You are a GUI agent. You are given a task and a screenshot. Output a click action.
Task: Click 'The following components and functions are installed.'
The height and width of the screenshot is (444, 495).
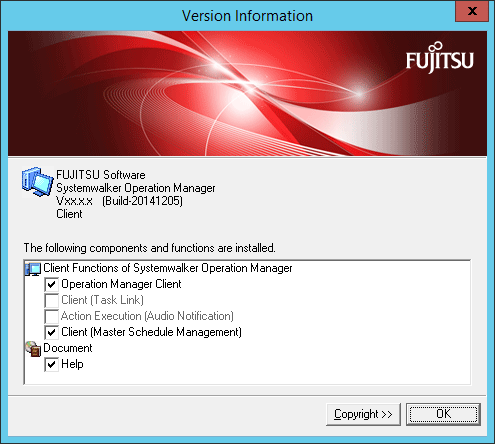[149, 248]
